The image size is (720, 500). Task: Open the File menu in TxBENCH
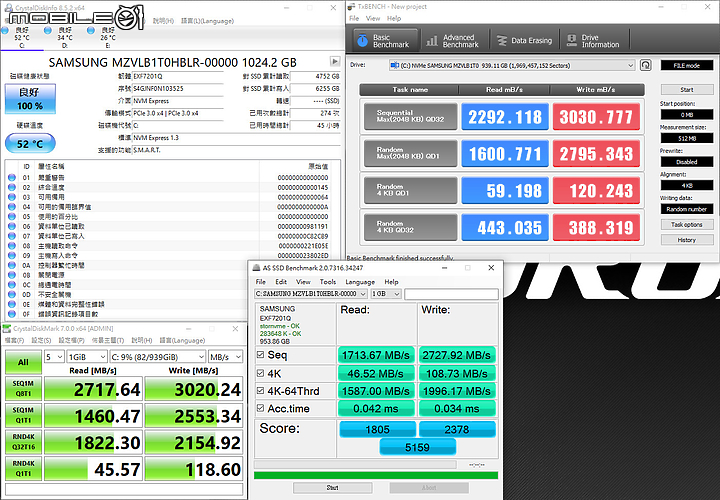pyautogui.click(x=354, y=18)
